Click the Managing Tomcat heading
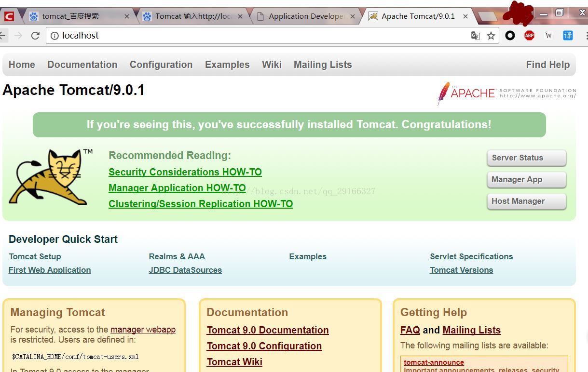The height and width of the screenshot is (372, 588). 58,312
